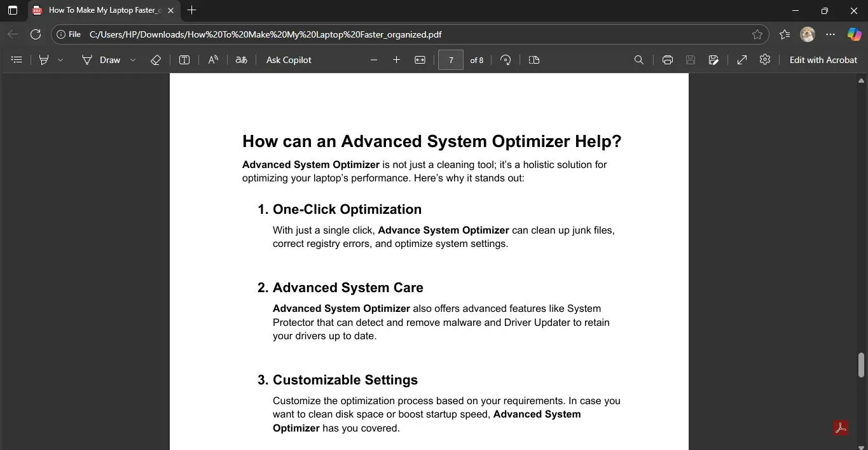Open the table of contents panel
The height and width of the screenshot is (450, 868).
[x=17, y=60]
